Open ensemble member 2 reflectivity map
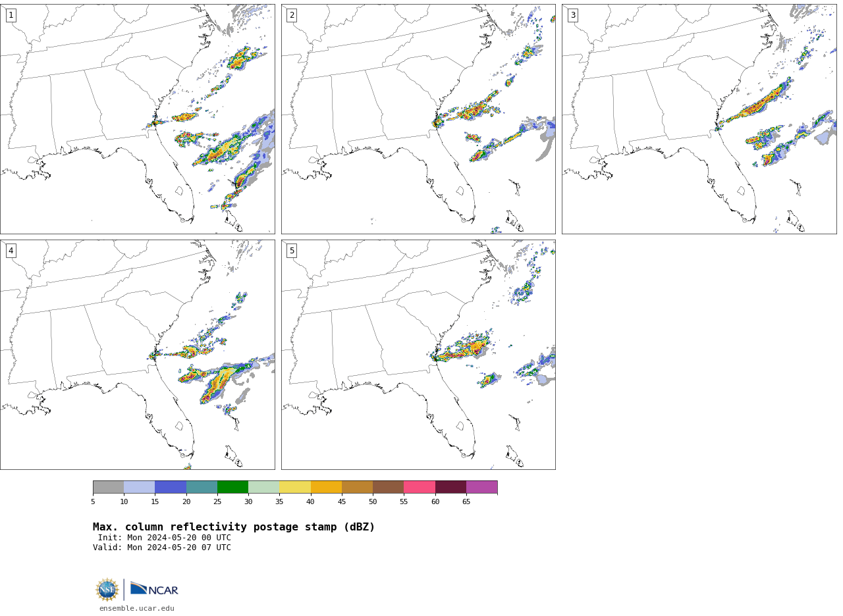 click(418, 119)
